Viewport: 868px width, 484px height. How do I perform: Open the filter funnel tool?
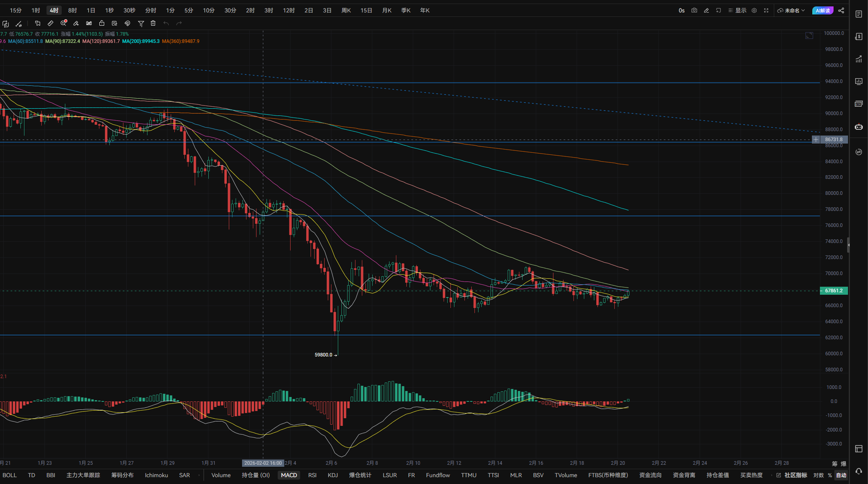tap(141, 24)
